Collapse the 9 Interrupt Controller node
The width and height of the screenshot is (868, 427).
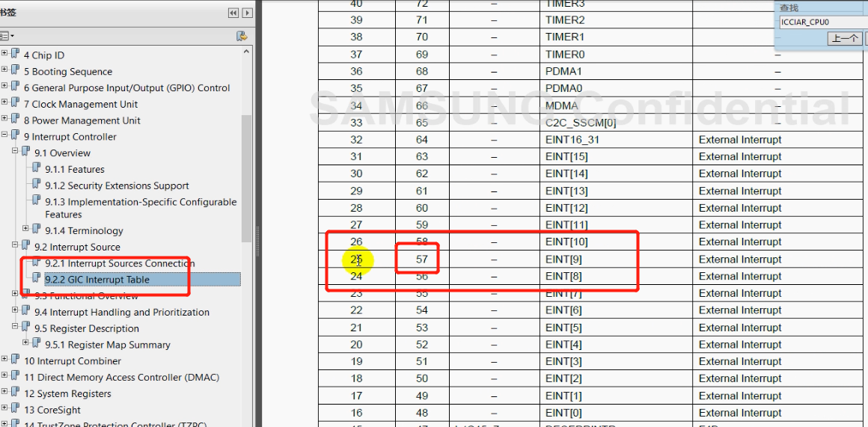[x=4, y=136]
